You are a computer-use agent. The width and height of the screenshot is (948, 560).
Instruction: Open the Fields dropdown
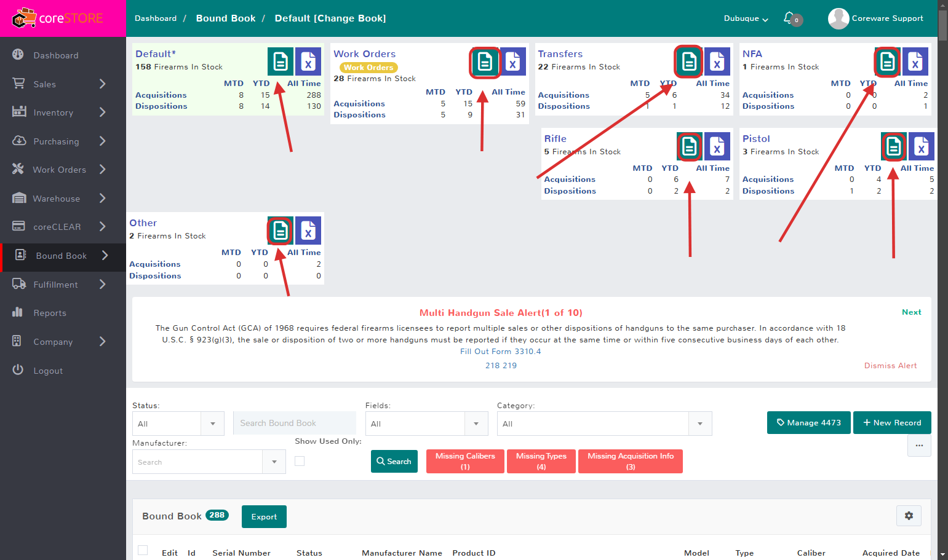426,424
